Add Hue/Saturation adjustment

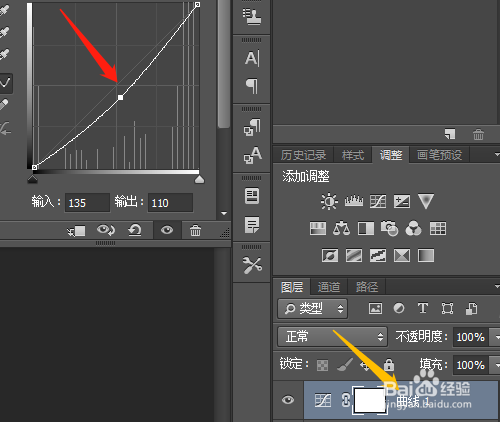318,229
